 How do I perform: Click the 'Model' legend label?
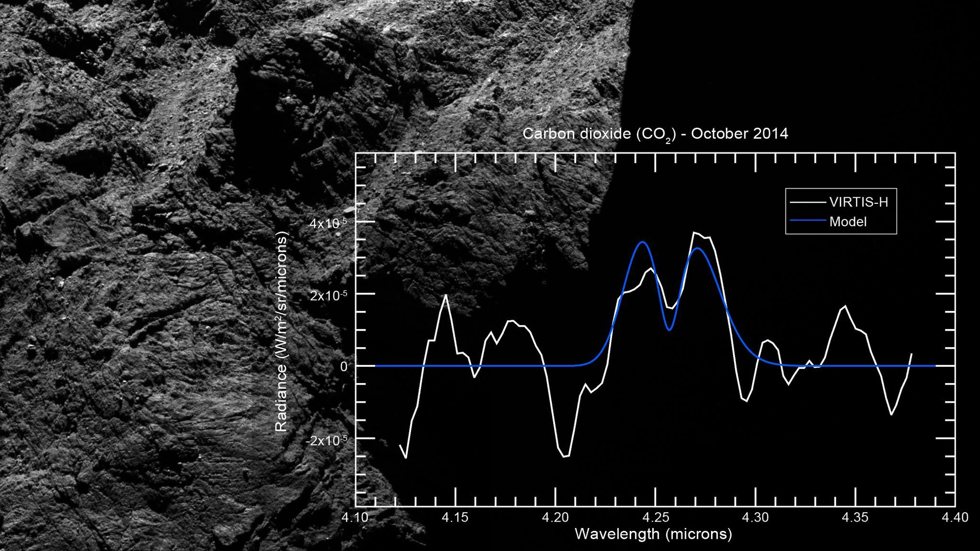point(848,222)
